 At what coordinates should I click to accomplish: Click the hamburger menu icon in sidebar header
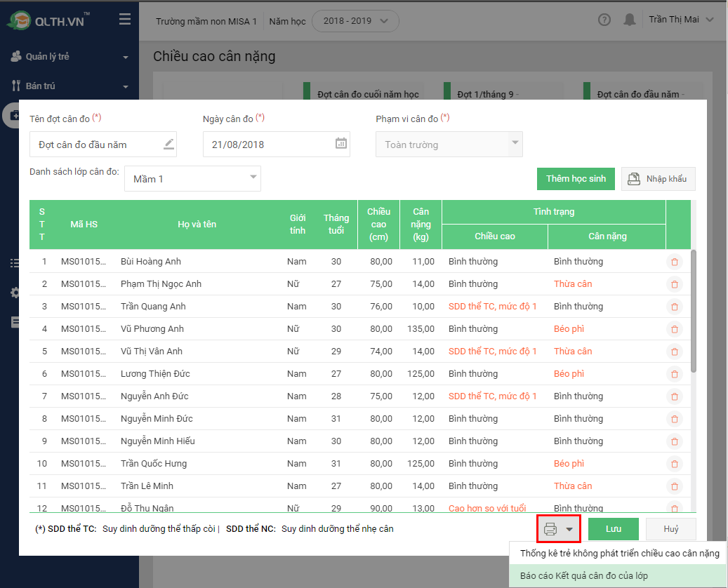click(125, 20)
